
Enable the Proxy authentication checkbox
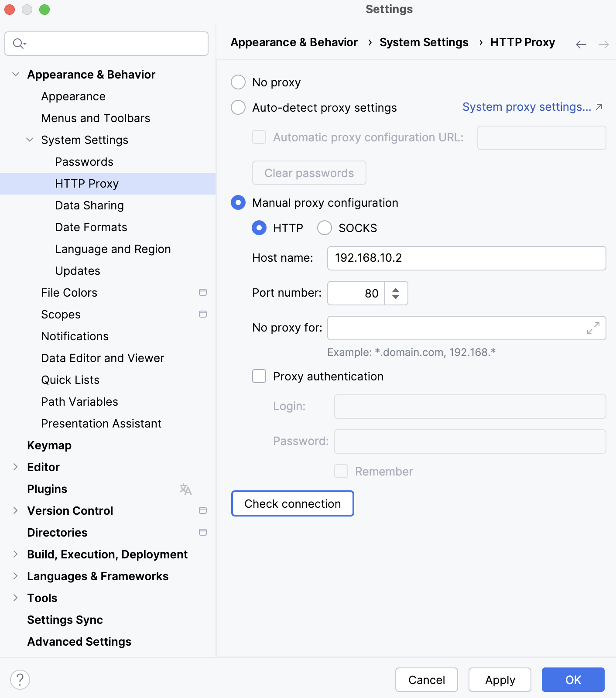[x=259, y=376]
